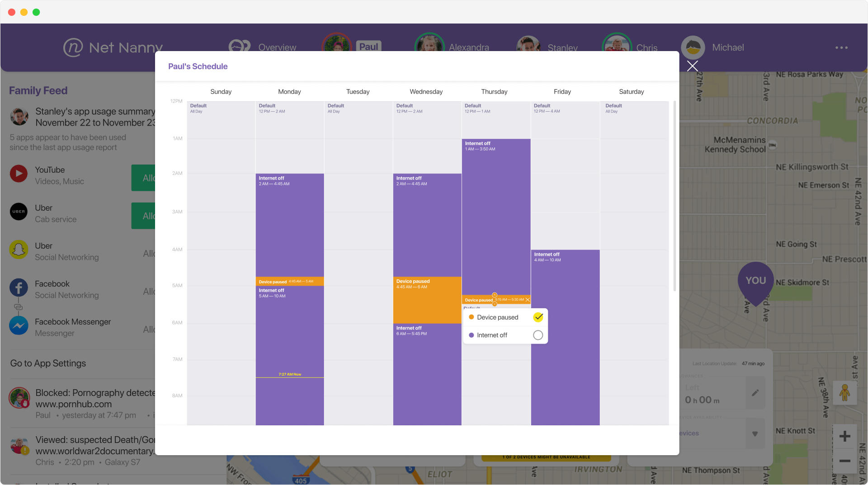Close Paul's Schedule dialog with the X
Screen dimensions: 868x485
pos(692,66)
